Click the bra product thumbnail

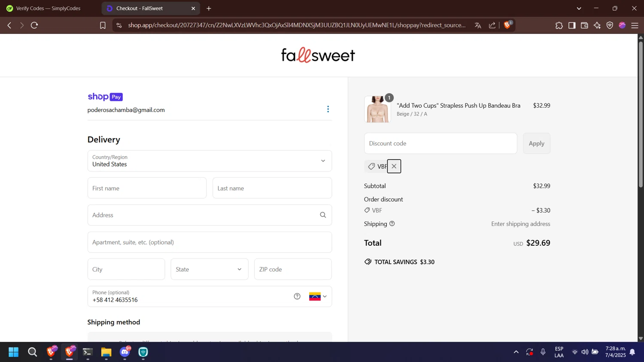click(x=377, y=109)
